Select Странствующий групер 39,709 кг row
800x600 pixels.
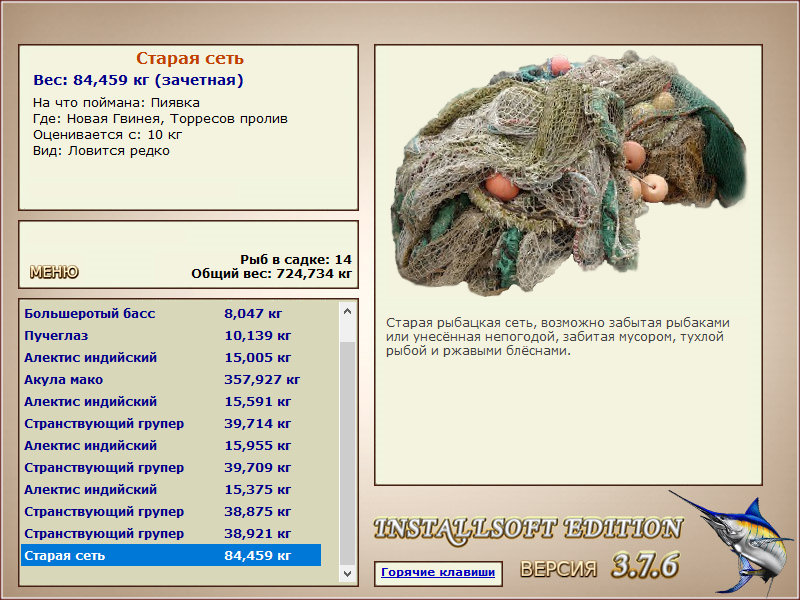[171, 467]
